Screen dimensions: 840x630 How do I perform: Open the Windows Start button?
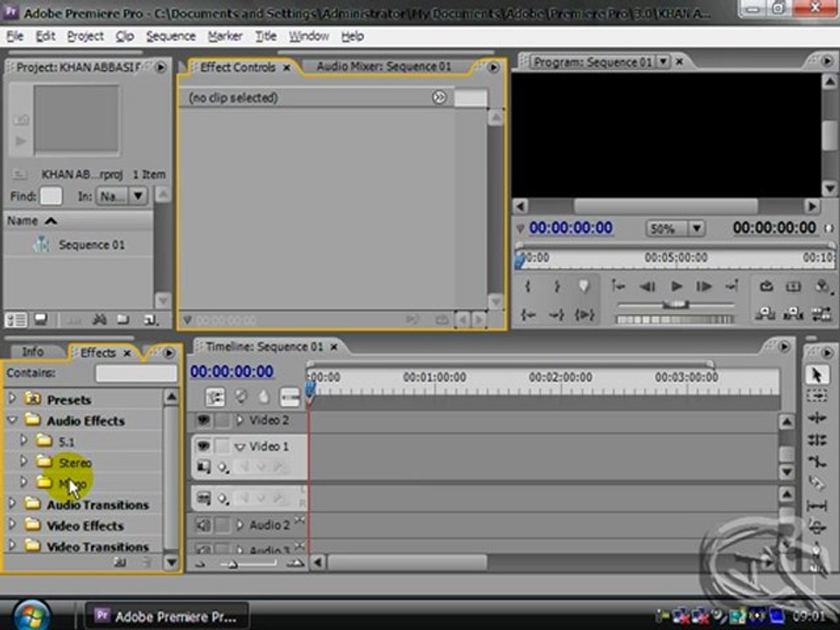point(32,615)
